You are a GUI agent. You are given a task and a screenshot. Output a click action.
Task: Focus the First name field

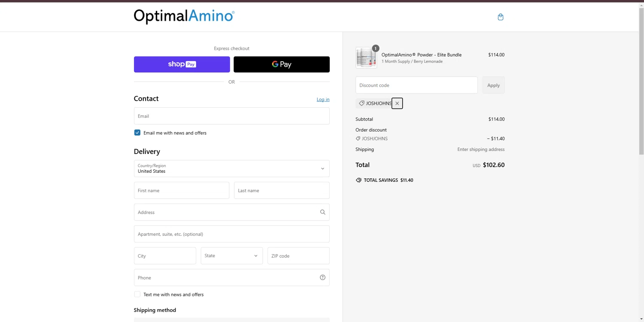click(x=182, y=190)
